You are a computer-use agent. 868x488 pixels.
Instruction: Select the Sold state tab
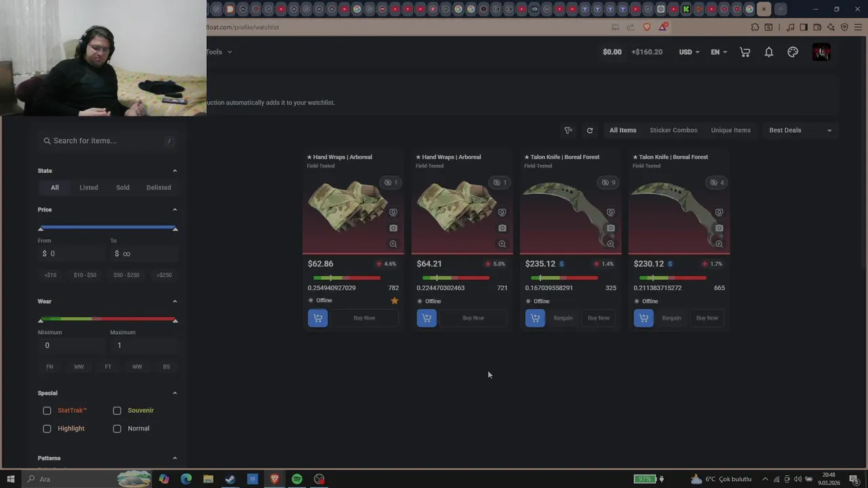click(123, 188)
